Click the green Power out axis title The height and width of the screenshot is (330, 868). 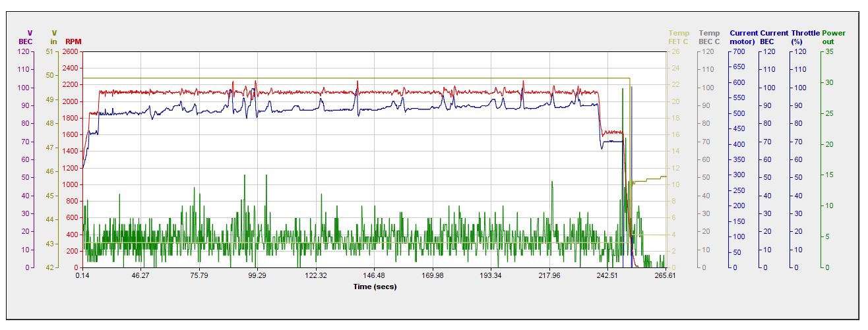(x=834, y=37)
